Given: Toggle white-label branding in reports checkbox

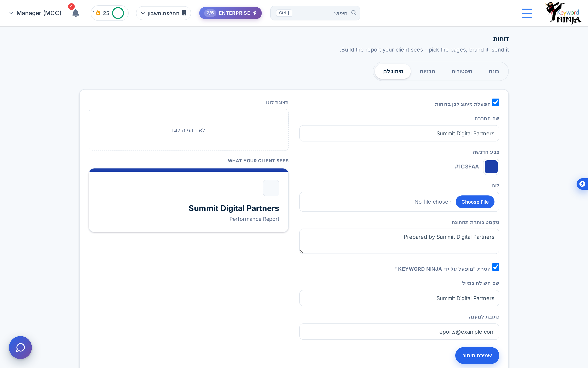Looking at the screenshot, I should 496,102.
